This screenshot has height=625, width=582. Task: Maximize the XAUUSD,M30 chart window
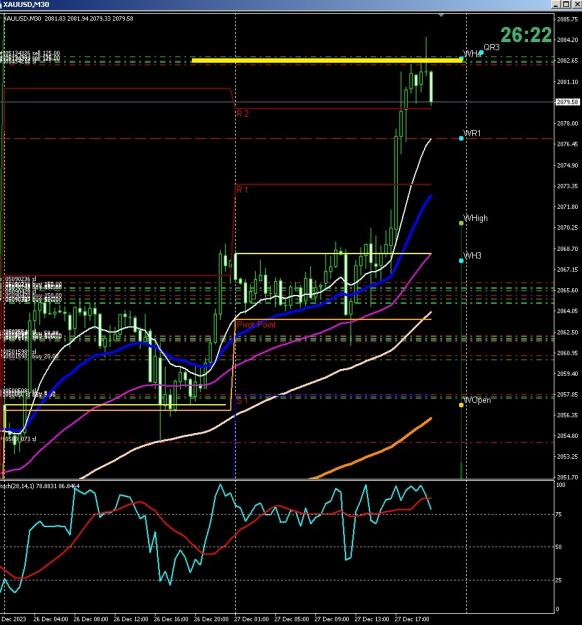tap(567, 4)
